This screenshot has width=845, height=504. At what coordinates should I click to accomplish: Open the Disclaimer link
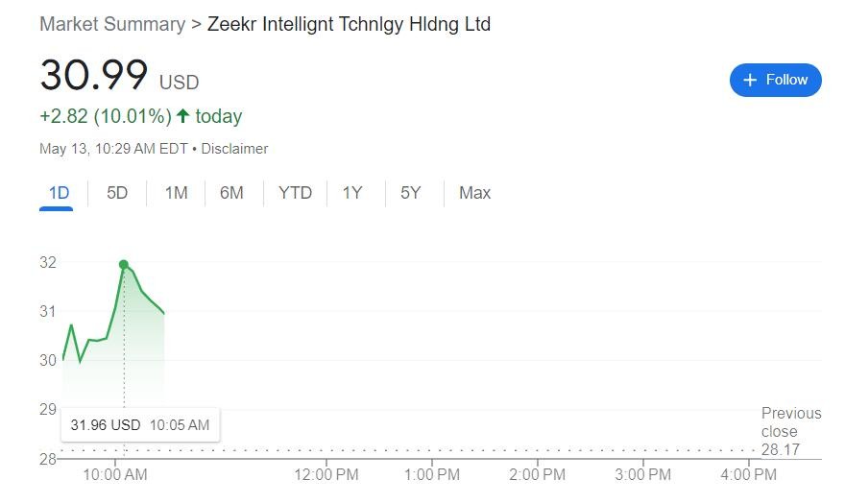tap(234, 149)
